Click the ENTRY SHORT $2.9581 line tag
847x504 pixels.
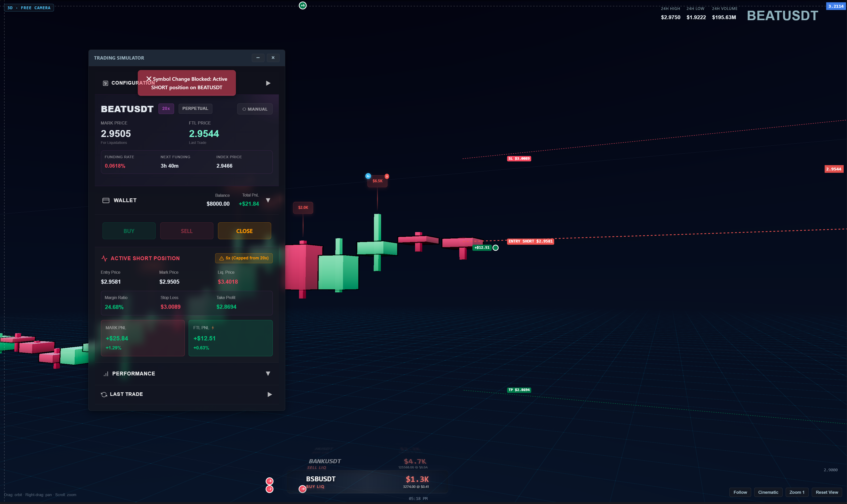tap(531, 241)
